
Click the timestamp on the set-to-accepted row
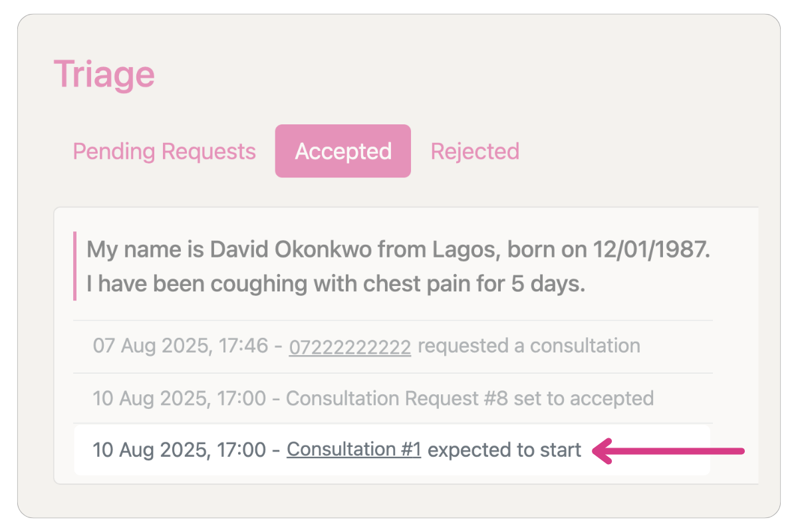point(179,398)
